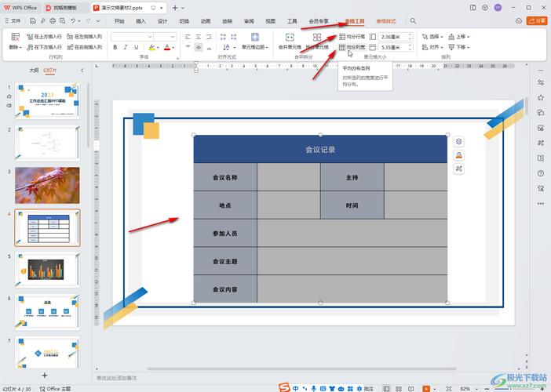551x392 pixels.
Task: Switch to Outline (大纲) panel view
Action: tap(34, 70)
